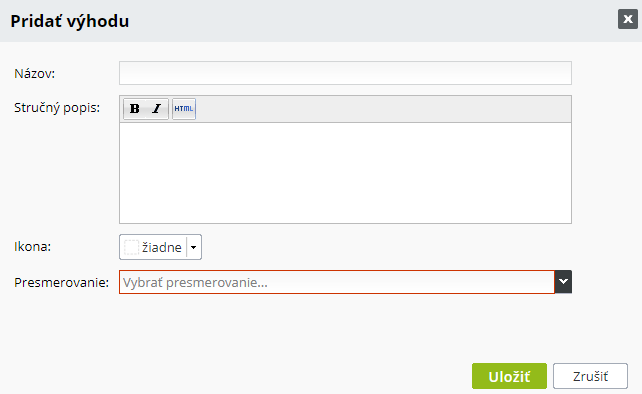Open the žiadne icon picker

160,247
